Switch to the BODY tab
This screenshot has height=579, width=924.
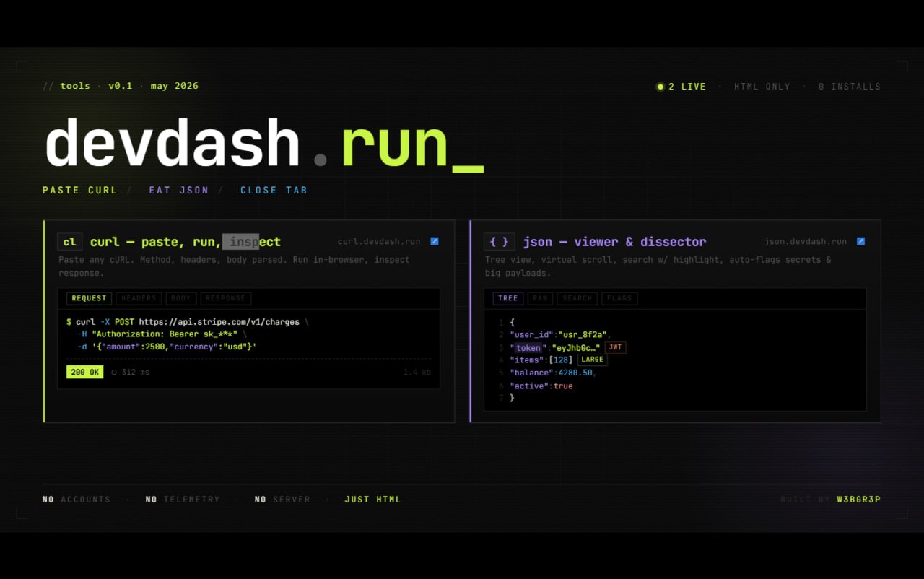point(181,298)
